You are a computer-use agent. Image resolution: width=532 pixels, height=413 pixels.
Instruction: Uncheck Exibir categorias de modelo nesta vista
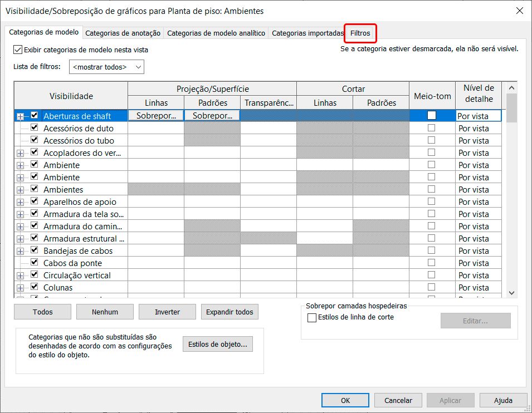[18, 50]
